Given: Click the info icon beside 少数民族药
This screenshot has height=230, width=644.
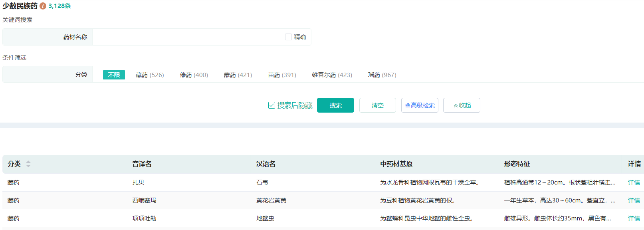Looking at the screenshot, I should (43, 6).
